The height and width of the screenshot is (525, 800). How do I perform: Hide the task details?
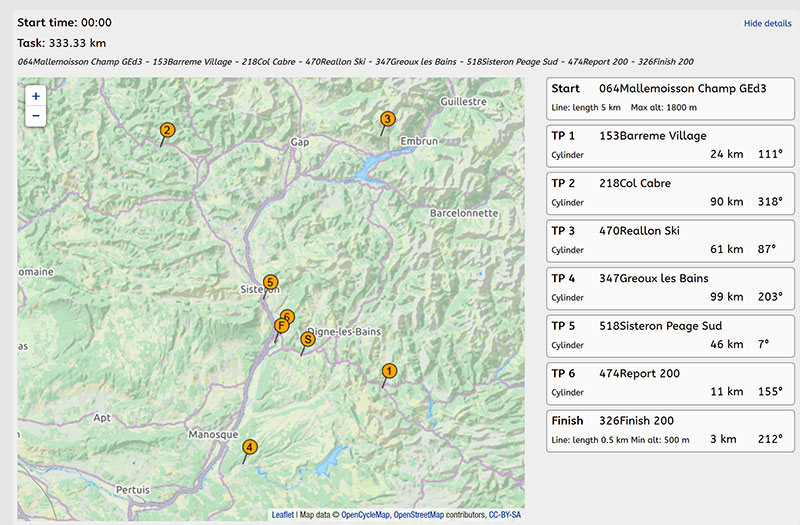pyautogui.click(x=767, y=23)
